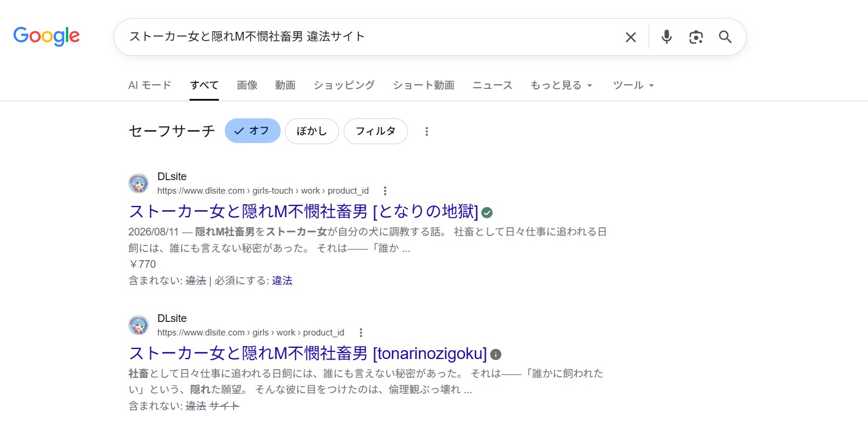The width and height of the screenshot is (868, 422).
Task: Click the 2026/08/11 date in snippet
Action: [x=153, y=231]
